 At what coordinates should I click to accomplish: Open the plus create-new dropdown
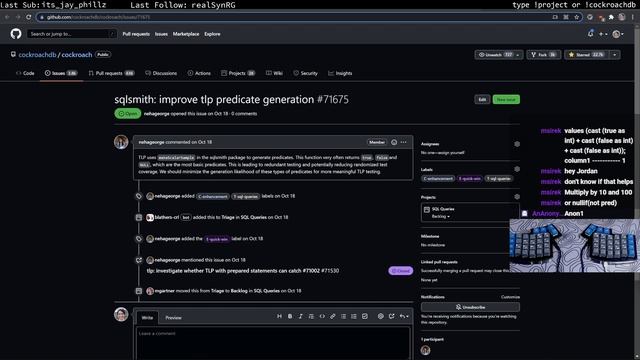tap(603, 34)
